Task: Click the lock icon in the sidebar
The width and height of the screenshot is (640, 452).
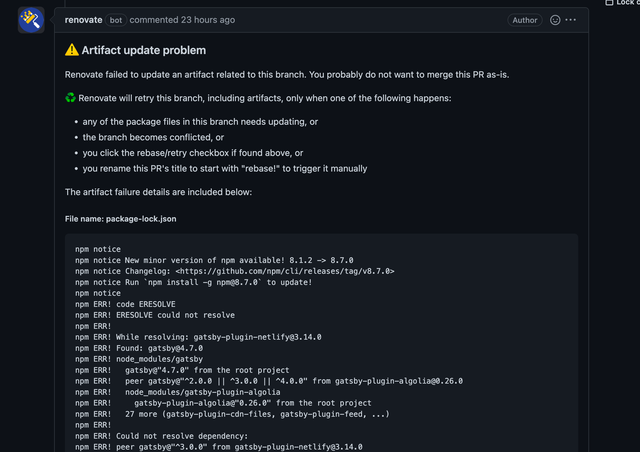Action: (x=609, y=3)
